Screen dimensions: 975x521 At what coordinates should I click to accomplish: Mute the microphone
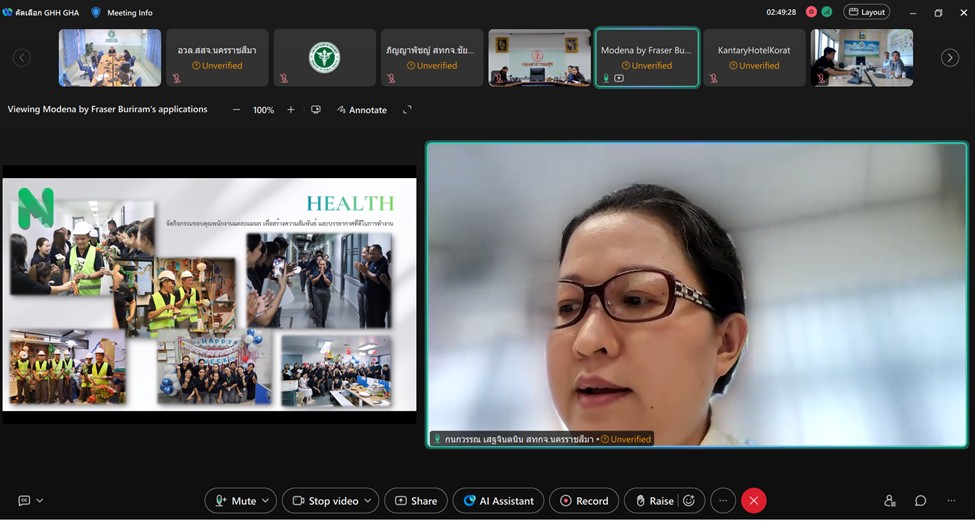click(236, 501)
